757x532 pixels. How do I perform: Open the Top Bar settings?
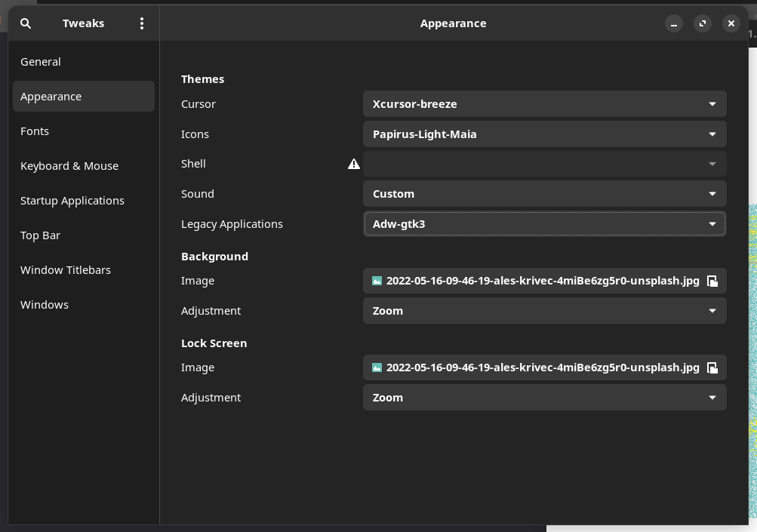tap(40, 235)
